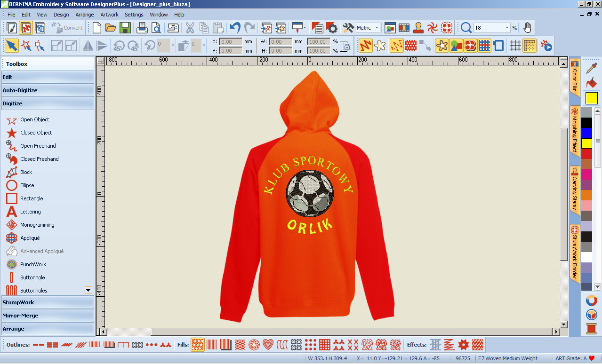
Task: Click the Mirror Horizontal icon
Action: point(88,46)
